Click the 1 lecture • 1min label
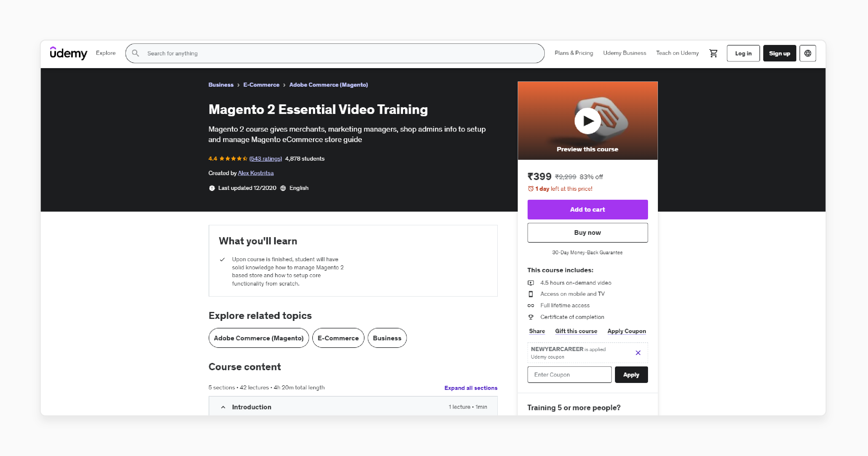 tap(468, 407)
